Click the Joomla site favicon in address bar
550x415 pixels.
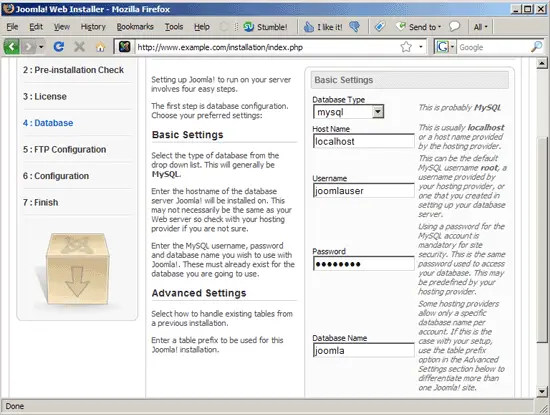tap(125, 47)
